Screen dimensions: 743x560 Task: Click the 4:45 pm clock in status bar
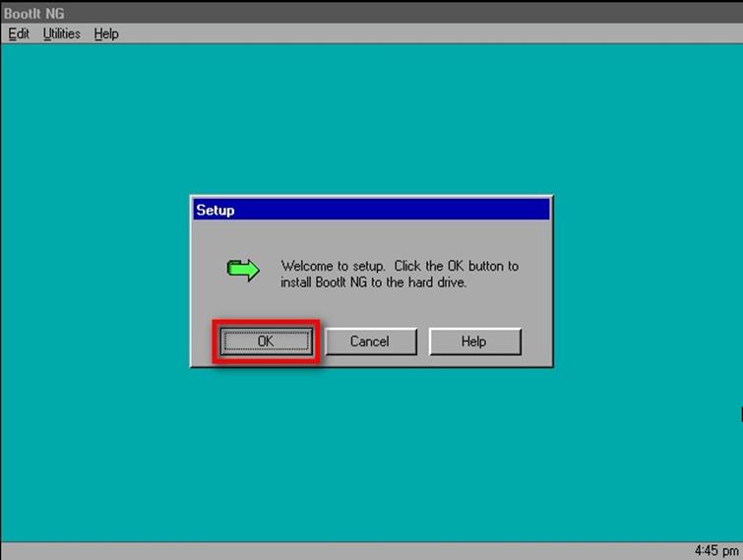point(716,551)
